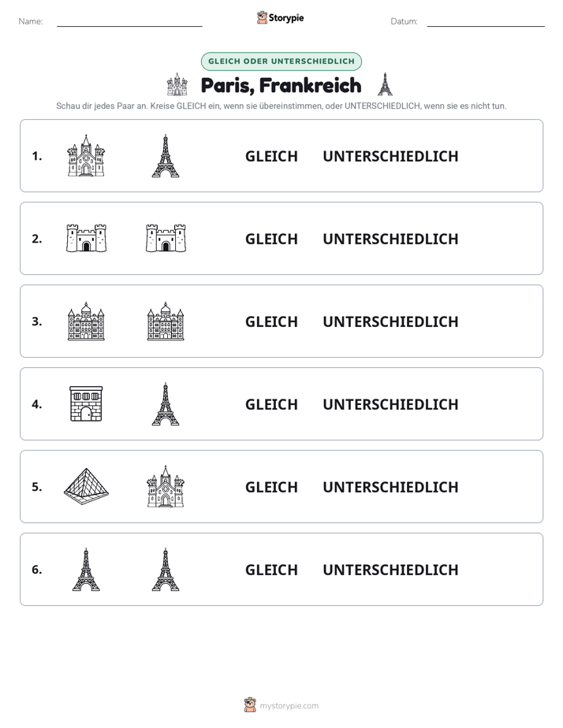563x728 pixels.
Task: Click the left castle gate icon in row 2
Action: coord(86,238)
